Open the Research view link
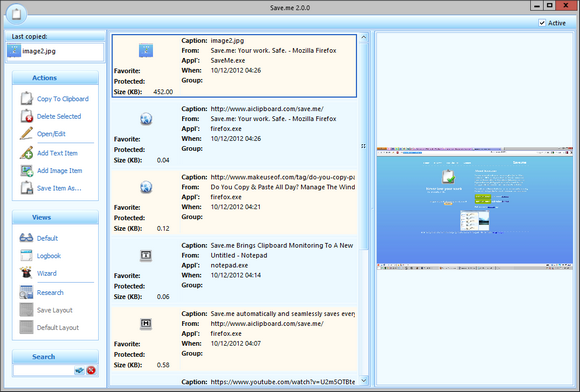The height and width of the screenshot is (392, 580). (x=50, y=293)
